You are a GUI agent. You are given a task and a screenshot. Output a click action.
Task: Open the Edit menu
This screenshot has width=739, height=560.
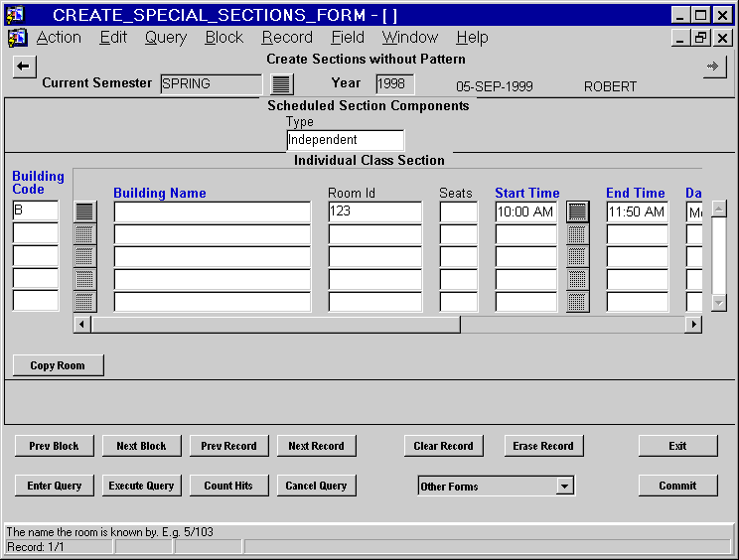point(113,37)
